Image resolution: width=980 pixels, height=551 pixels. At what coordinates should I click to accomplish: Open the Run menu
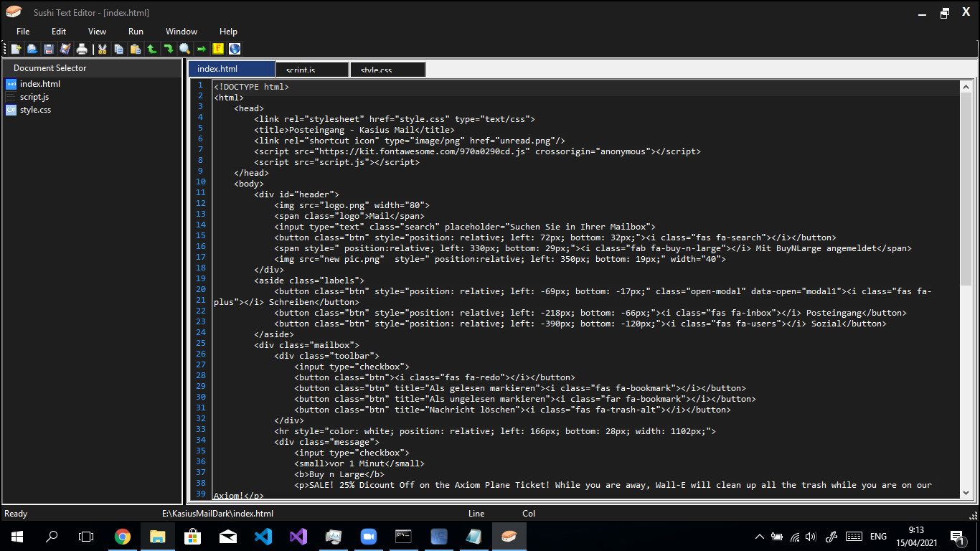click(136, 32)
